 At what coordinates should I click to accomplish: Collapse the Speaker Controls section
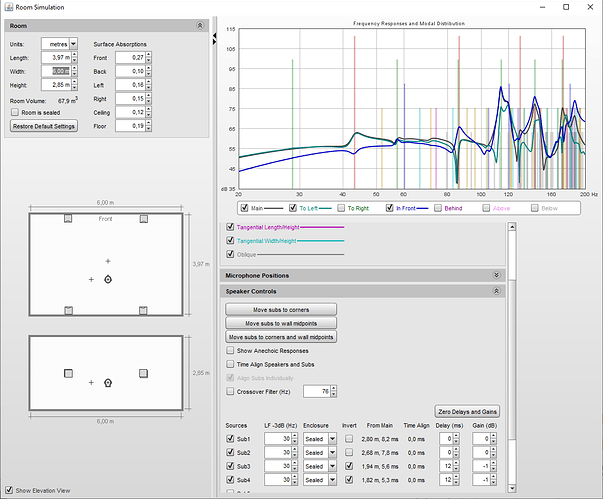(x=496, y=290)
